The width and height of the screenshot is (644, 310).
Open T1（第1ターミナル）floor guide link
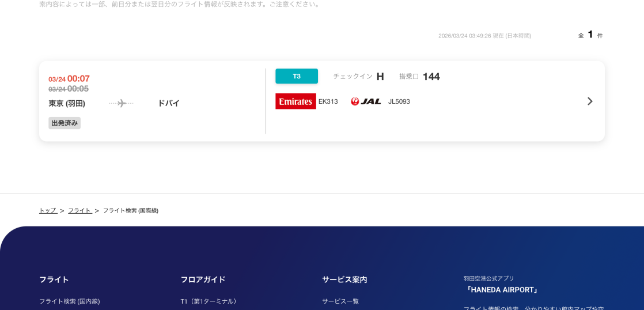(210, 301)
